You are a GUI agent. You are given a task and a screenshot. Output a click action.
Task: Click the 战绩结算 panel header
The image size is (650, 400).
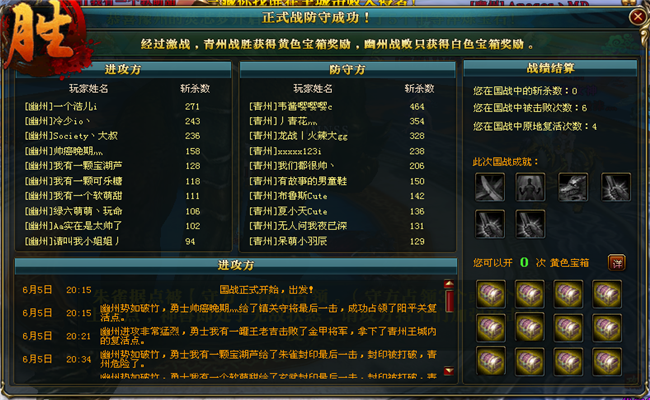pos(550,68)
